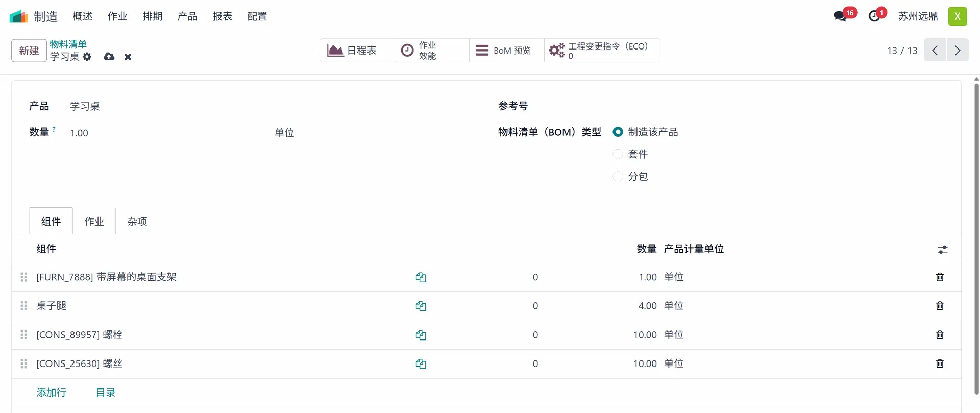The image size is (980, 413).
Task: Open the messages chat icon
Action: [840, 16]
